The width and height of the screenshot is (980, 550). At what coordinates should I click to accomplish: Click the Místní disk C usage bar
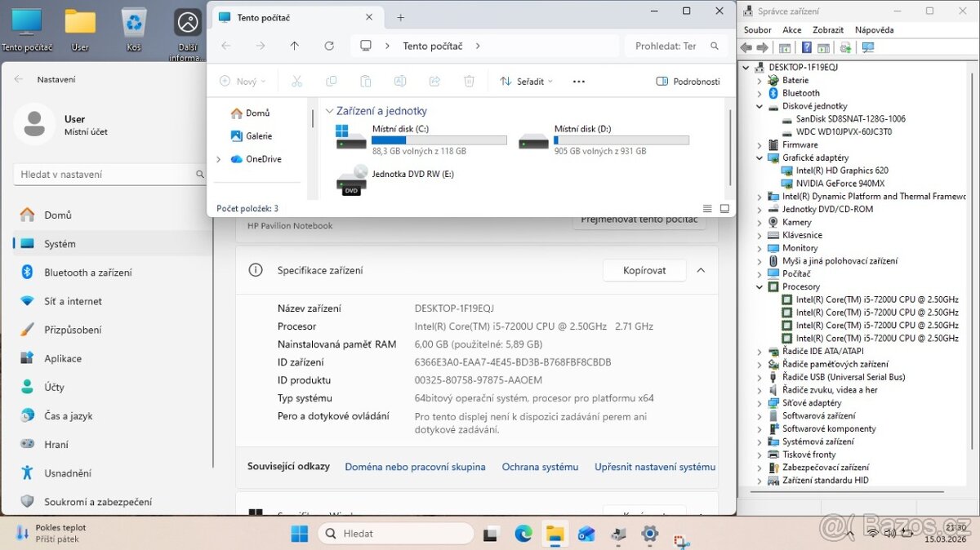pyautogui.click(x=439, y=139)
